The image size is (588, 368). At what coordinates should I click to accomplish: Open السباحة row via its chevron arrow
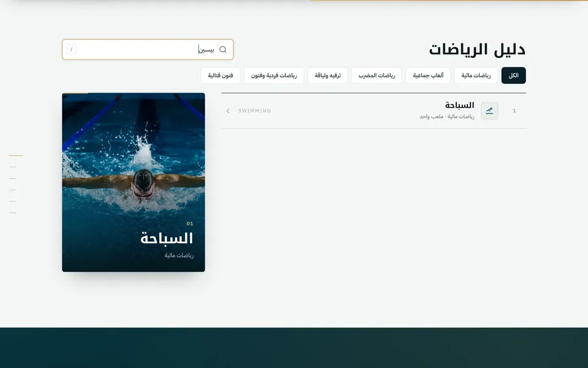point(228,111)
